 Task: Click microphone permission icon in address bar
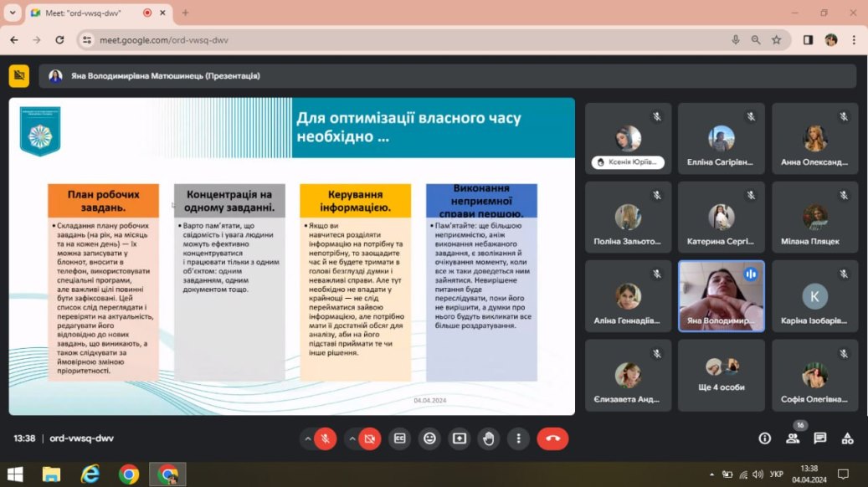click(x=735, y=40)
